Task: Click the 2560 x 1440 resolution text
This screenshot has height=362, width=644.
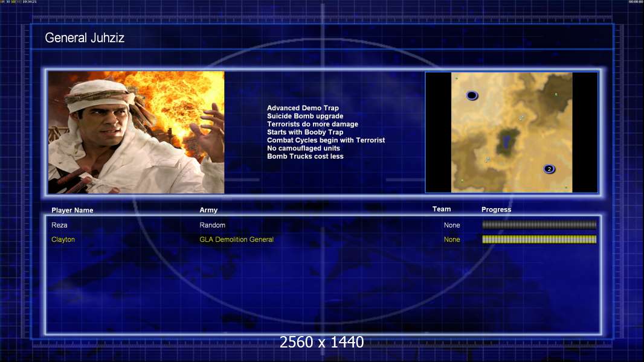Action: pos(321,342)
